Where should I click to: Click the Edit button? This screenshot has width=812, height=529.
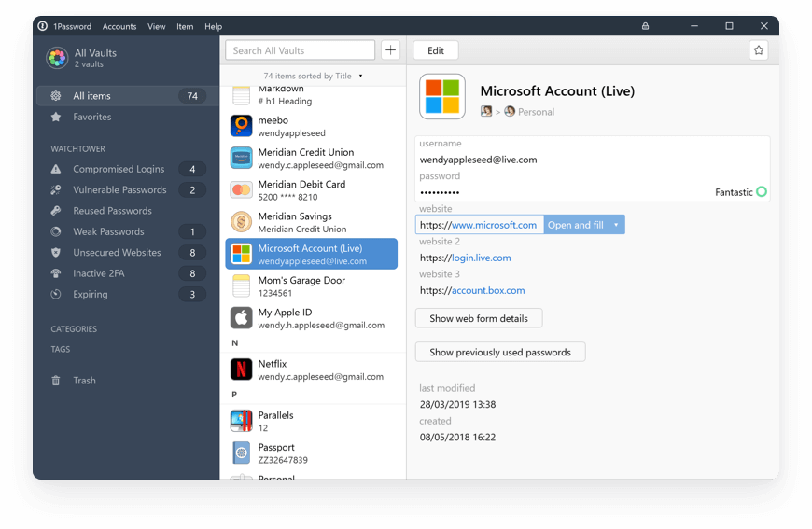[436, 50]
